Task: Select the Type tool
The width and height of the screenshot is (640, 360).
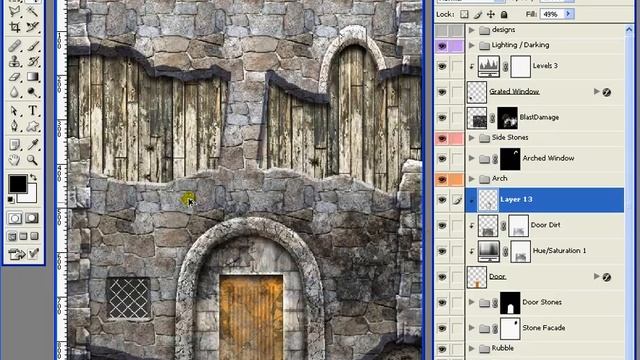Action: tap(32, 111)
